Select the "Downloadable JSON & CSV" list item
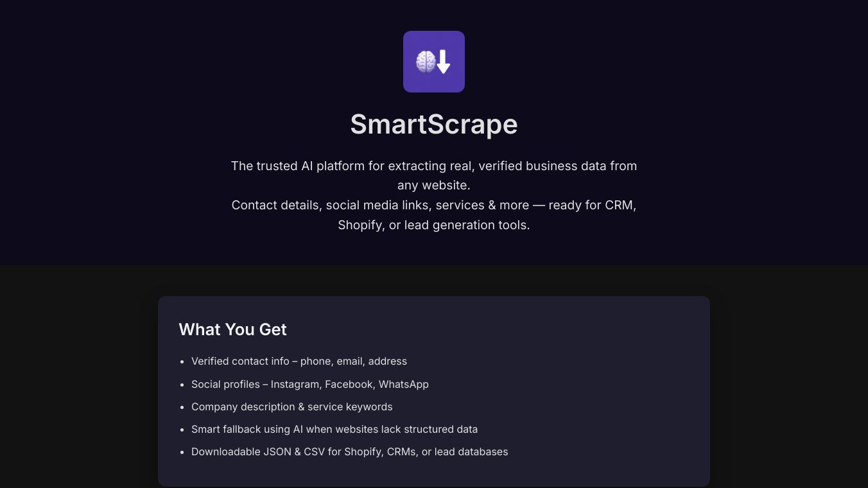 pos(350,452)
